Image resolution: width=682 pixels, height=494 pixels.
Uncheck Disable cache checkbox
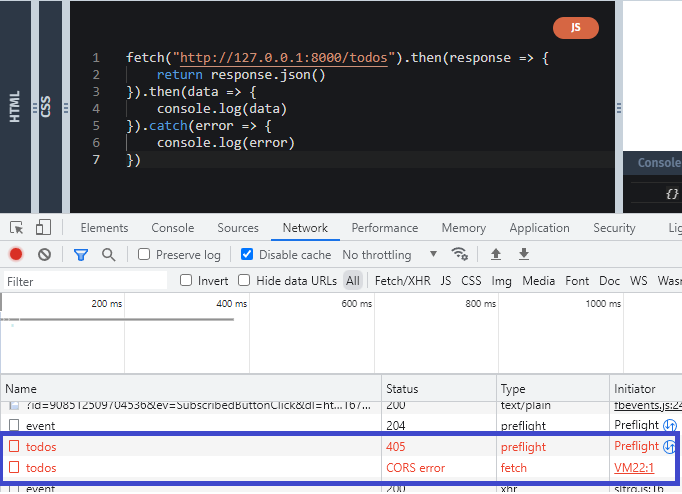(247, 254)
